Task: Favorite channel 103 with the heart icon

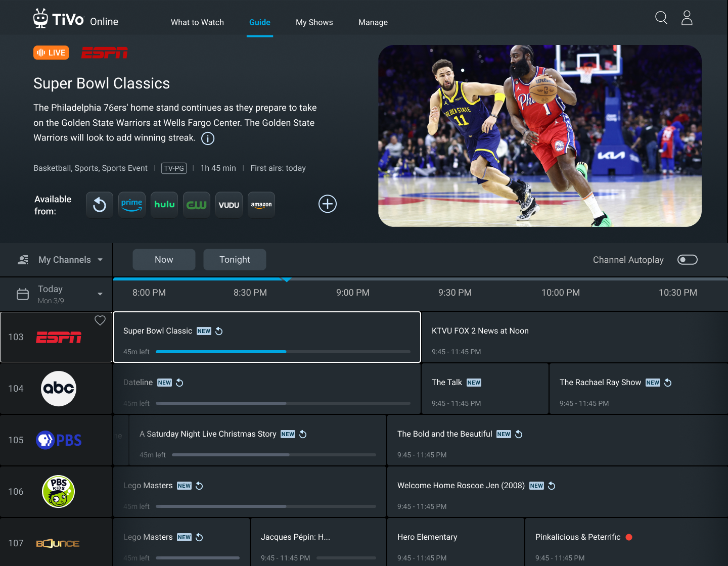Action: [100, 320]
